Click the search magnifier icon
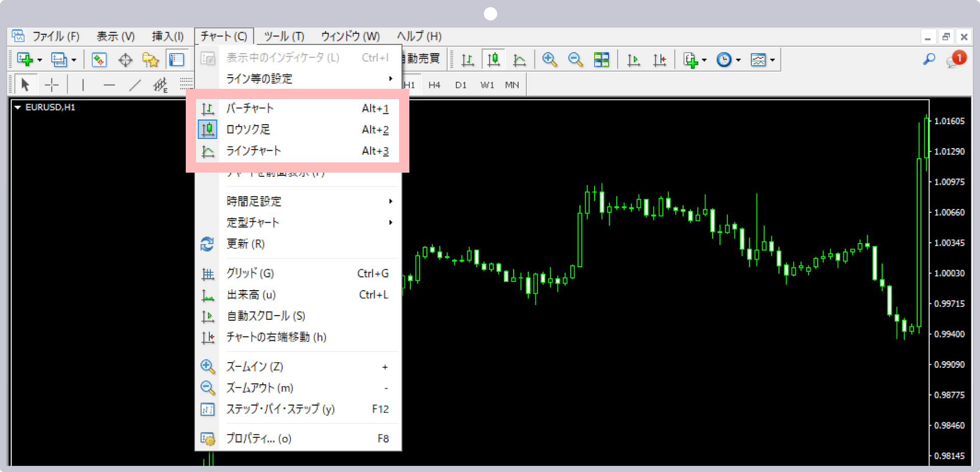 click(929, 59)
